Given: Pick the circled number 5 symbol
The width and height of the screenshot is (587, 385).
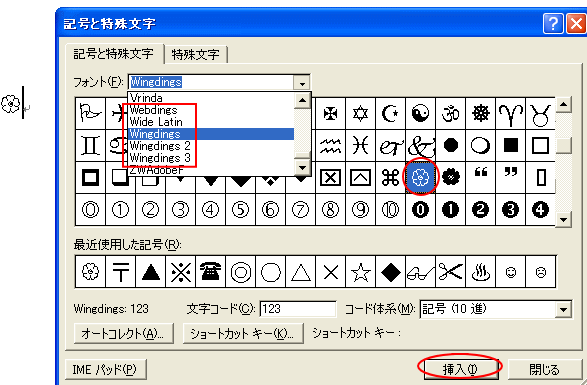Looking at the screenshot, I should click(240, 210).
